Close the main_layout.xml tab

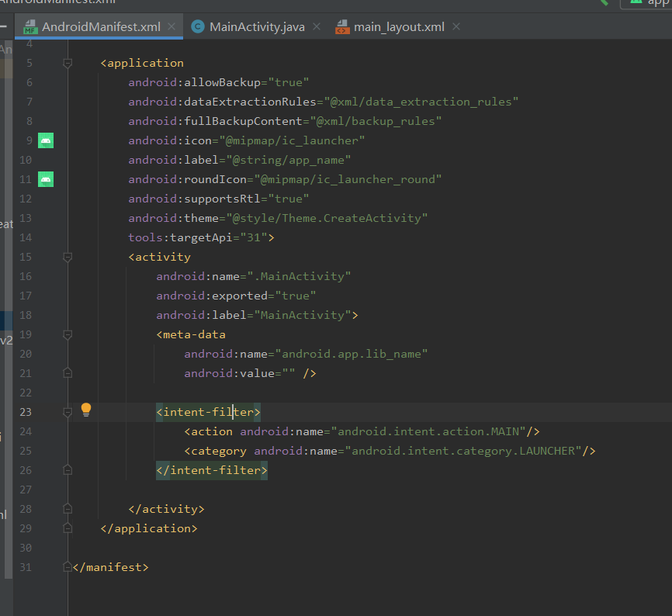point(456,27)
